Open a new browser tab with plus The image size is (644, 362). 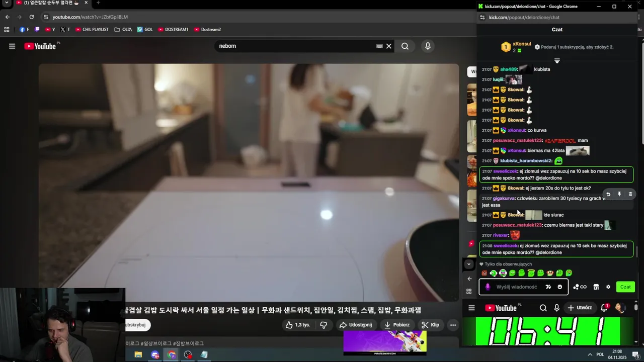click(98, 3)
